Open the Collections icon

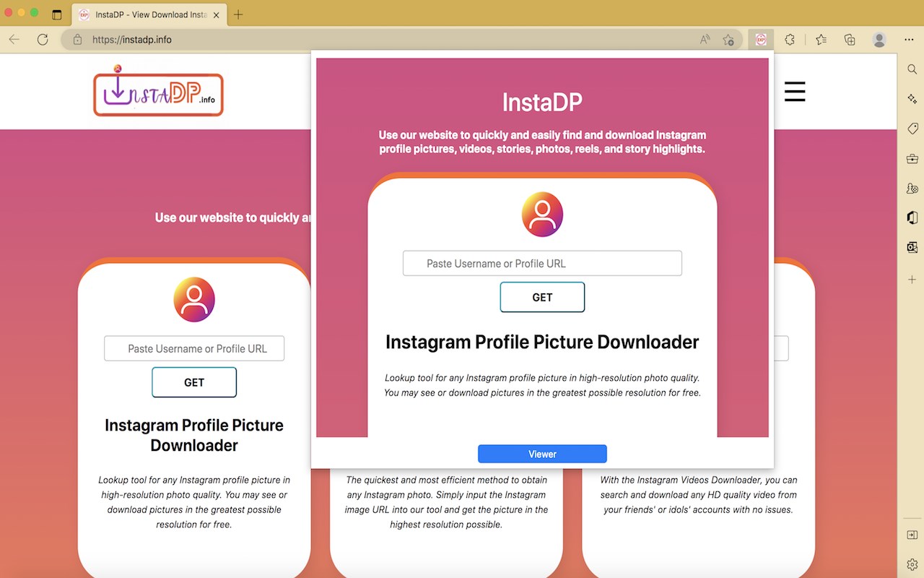click(x=850, y=40)
